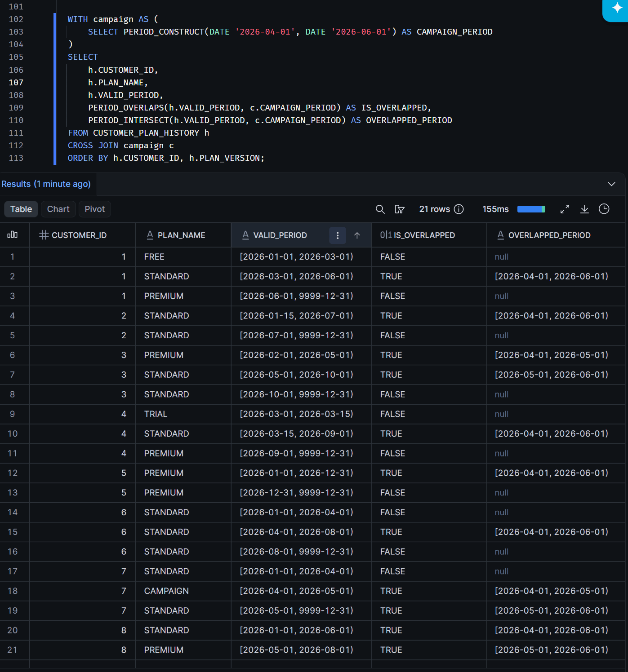The height and width of the screenshot is (672, 628).
Task: Click FALSE in row 1 IS_OVERLAPPED
Action: (x=392, y=257)
